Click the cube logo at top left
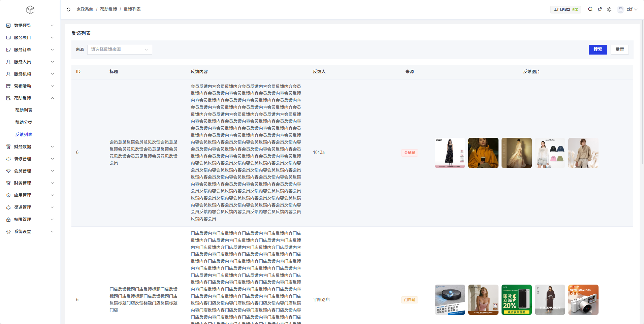This screenshot has height=324, width=644. (30, 10)
